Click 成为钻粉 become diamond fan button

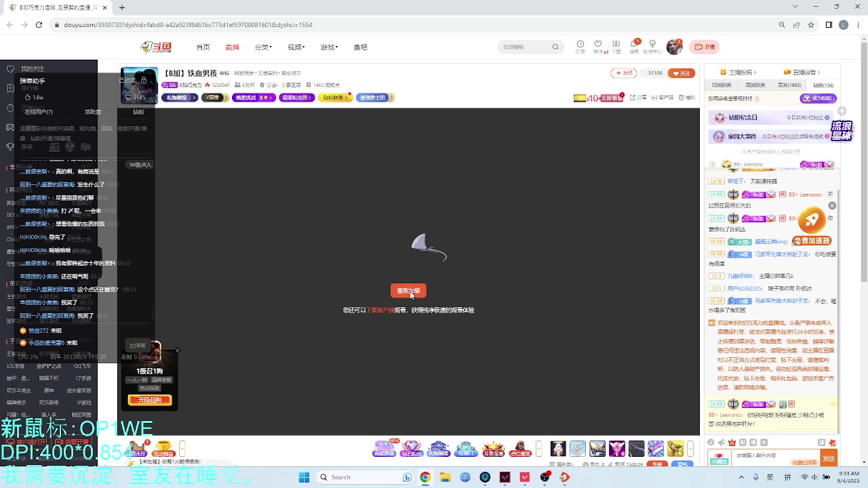coord(818,98)
